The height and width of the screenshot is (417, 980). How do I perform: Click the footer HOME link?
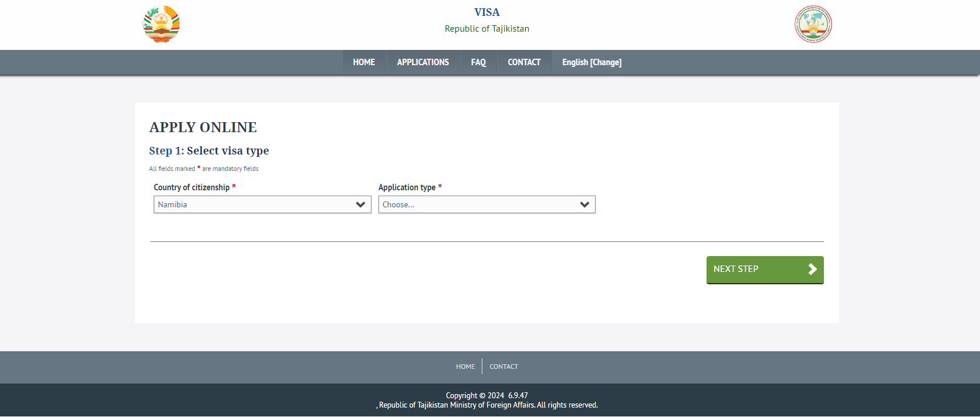point(465,366)
